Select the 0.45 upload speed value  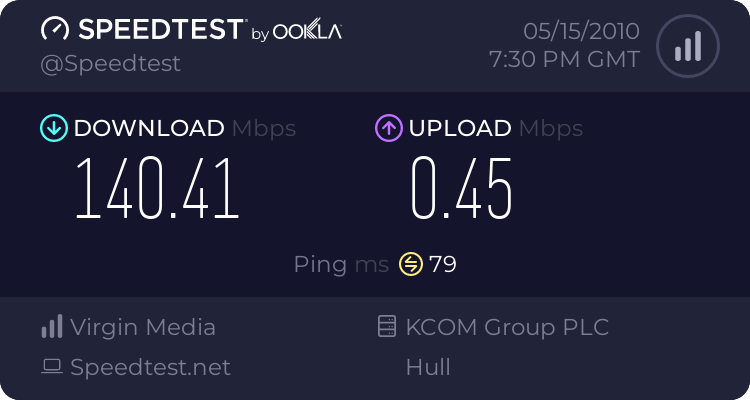(x=461, y=188)
